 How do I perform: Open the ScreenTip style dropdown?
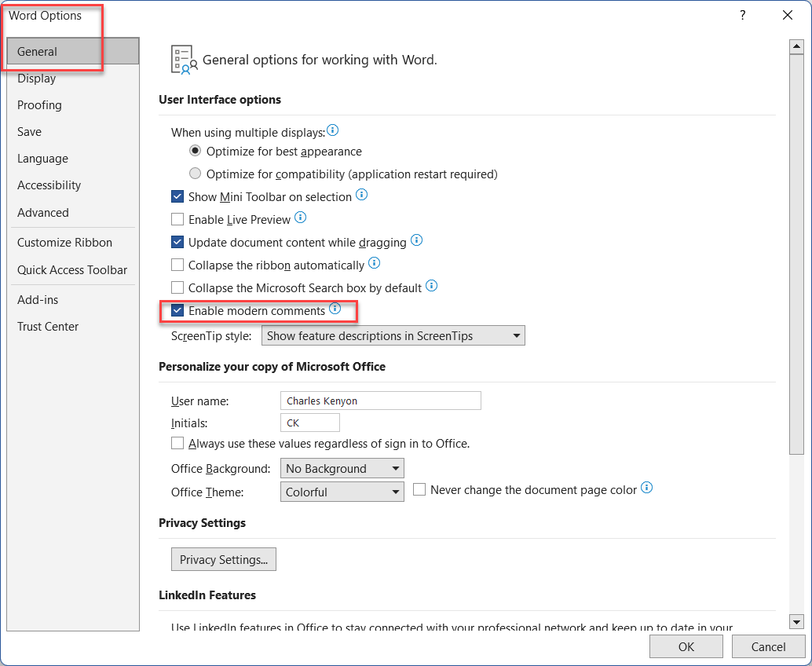[x=393, y=335]
